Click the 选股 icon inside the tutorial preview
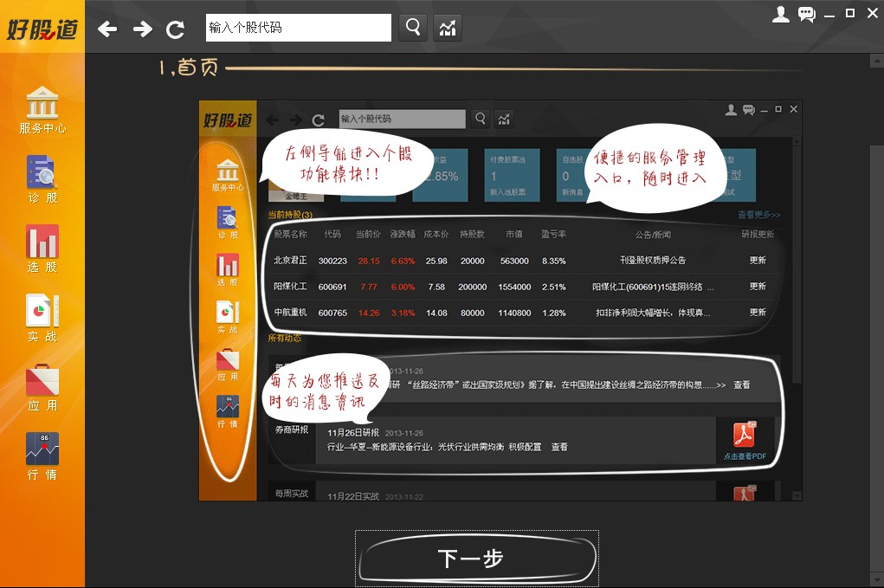This screenshot has height=588, width=884. [228, 270]
